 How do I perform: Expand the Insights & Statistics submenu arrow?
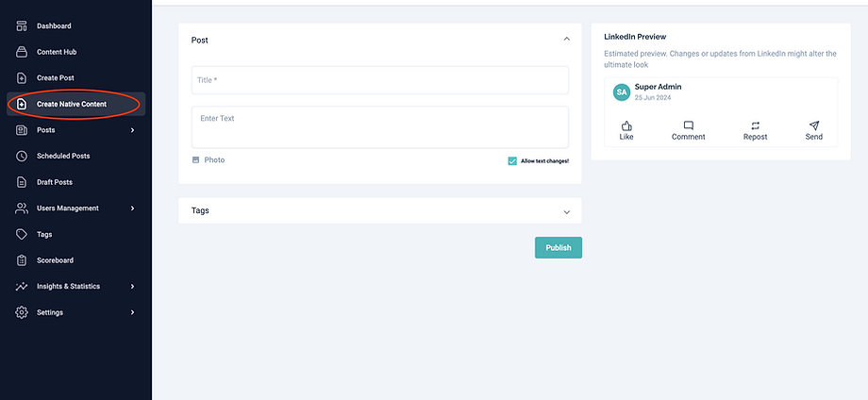[x=132, y=287]
